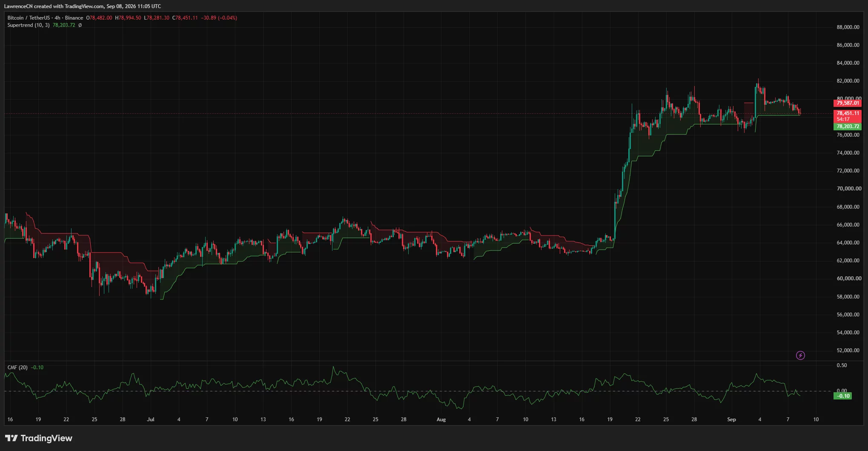Click the green 78,203.72 Supertrend legend value
The image size is (868, 451).
(x=64, y=25)
